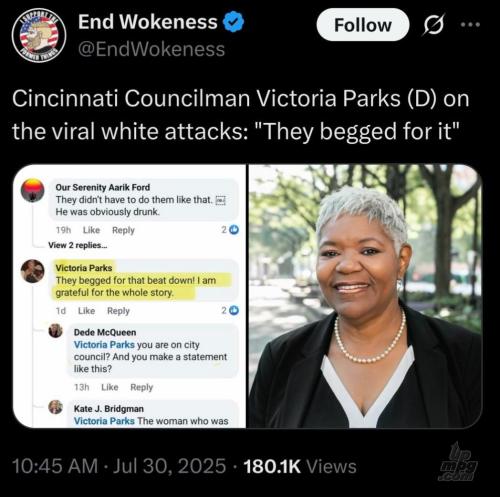Open the @EndWokeness handle link
The image size is (500, 497).
click(152, 49)
